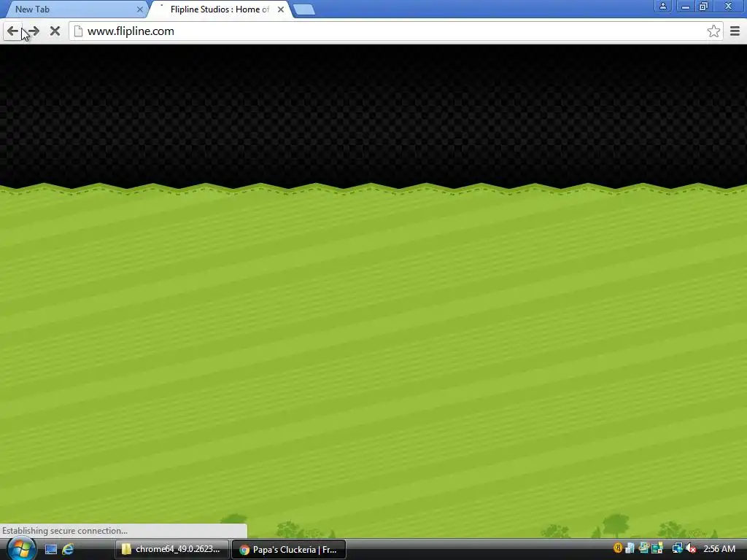
Task: Stop loading the page with the X button
Action: point(55,31)
